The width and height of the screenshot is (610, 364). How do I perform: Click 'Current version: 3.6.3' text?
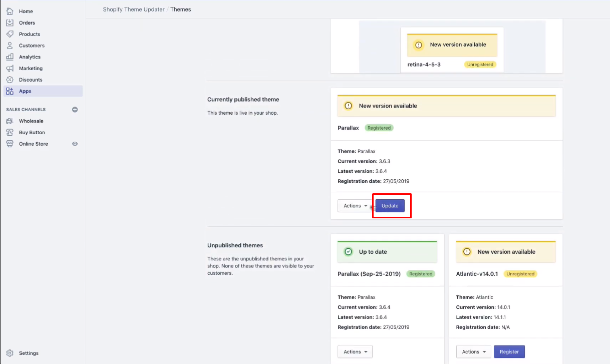point(364,161)
